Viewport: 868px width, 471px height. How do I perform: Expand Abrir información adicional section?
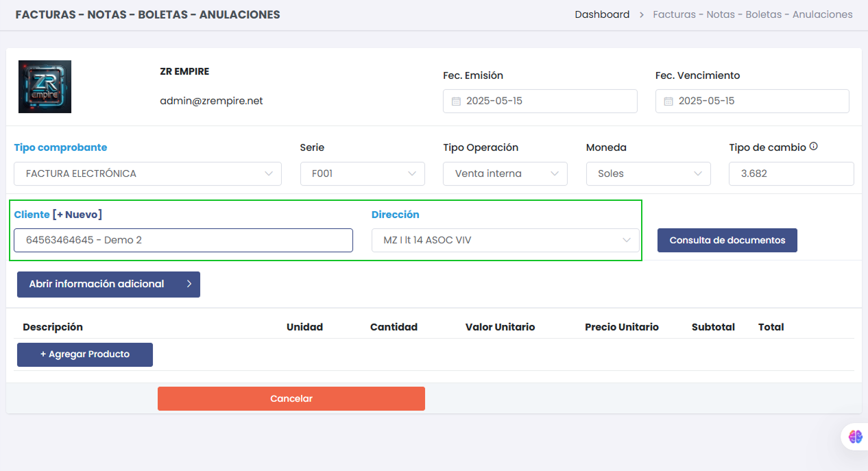(x=108, y=284)
